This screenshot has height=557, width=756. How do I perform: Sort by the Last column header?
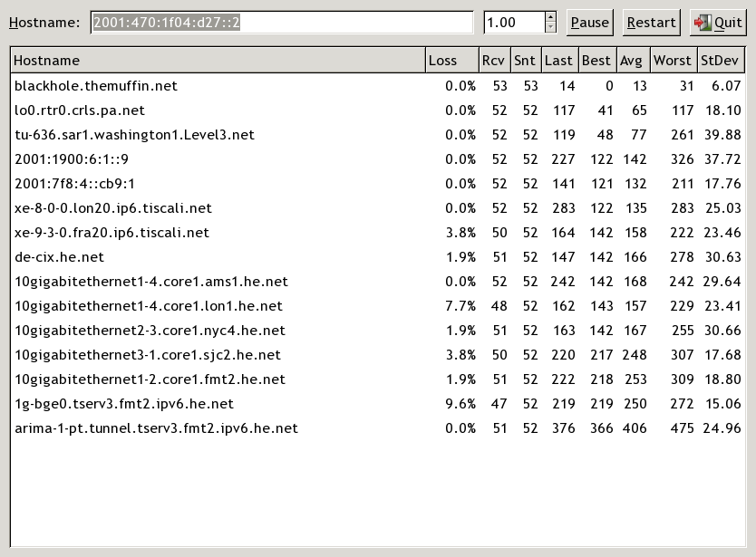tap(560, 61)
